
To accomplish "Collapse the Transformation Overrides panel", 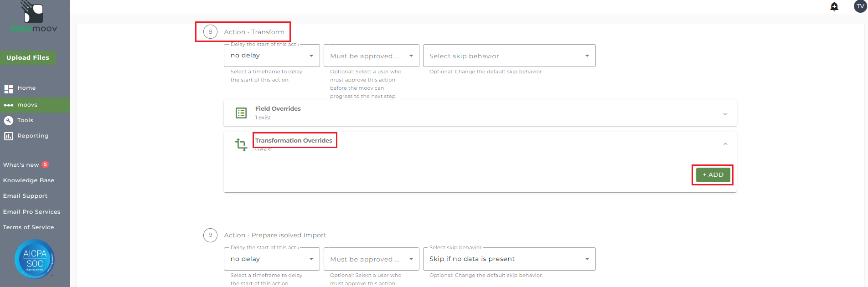I will 725,144.
